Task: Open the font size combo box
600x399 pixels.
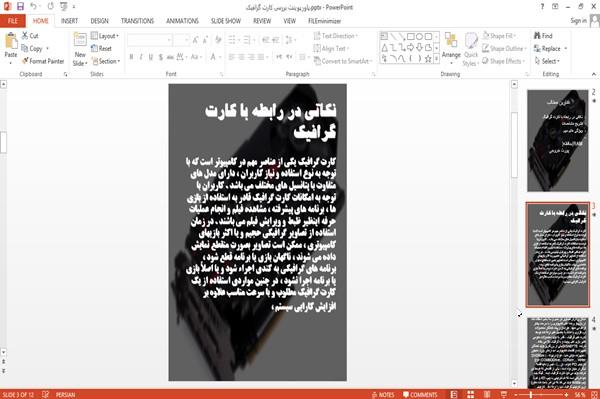Action: tap(181, 40)
